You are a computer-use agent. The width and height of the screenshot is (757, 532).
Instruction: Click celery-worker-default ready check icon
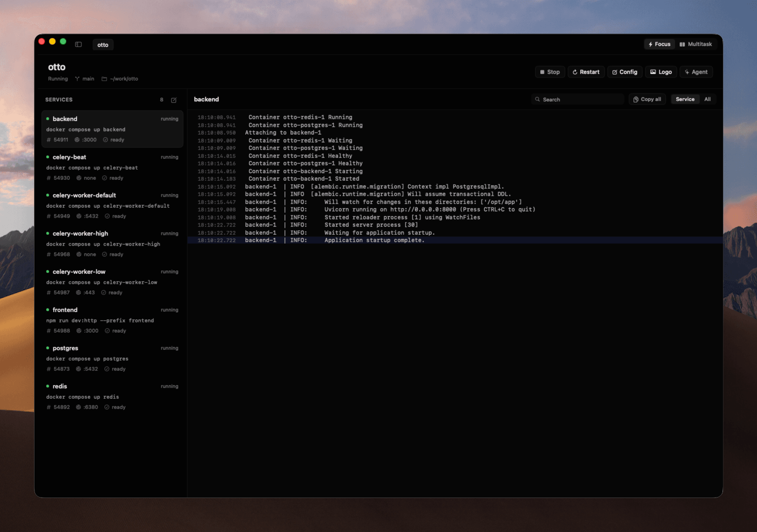107,216
